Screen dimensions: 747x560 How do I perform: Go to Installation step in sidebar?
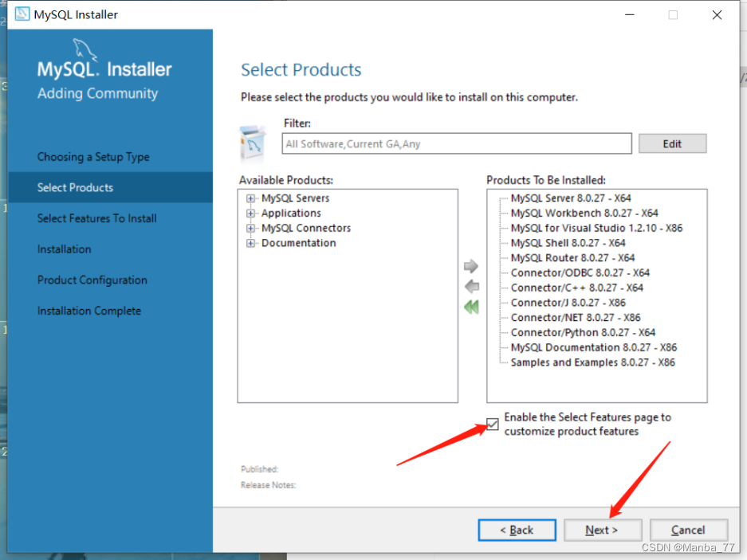pos(65,249)
